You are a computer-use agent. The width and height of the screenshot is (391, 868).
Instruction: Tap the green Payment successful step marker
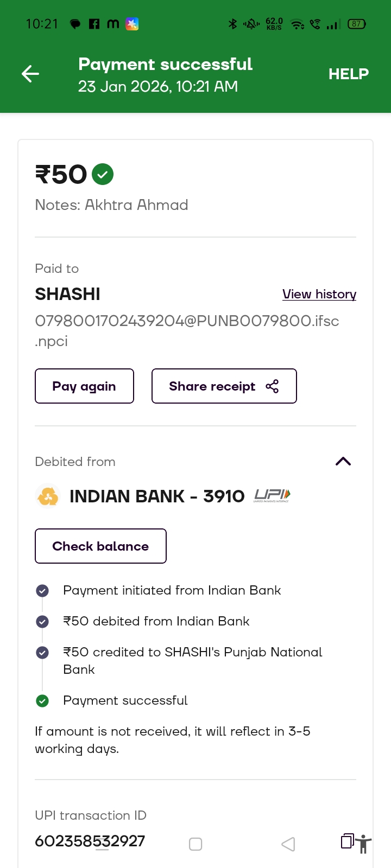(42, 701)
